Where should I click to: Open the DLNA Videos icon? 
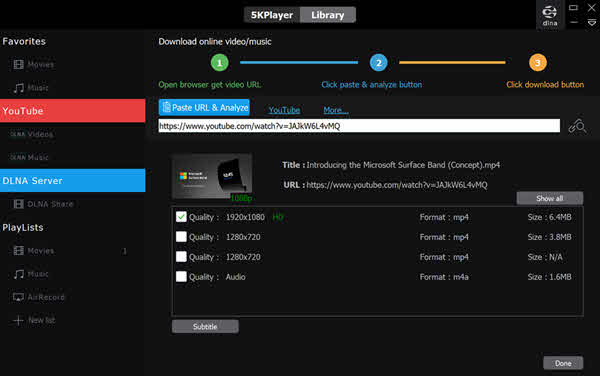[x=18, y=134]
